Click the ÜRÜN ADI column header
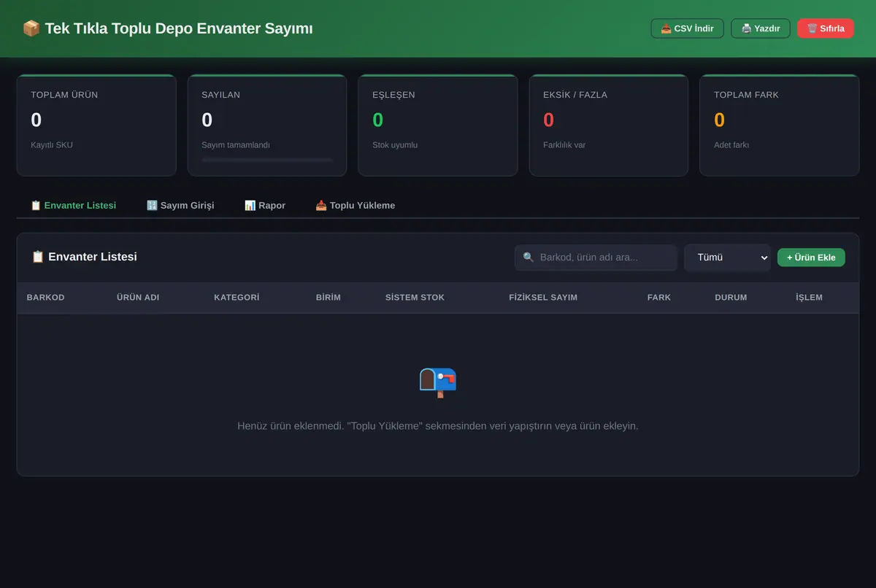 pyautogui.click(x=138, y=298)
